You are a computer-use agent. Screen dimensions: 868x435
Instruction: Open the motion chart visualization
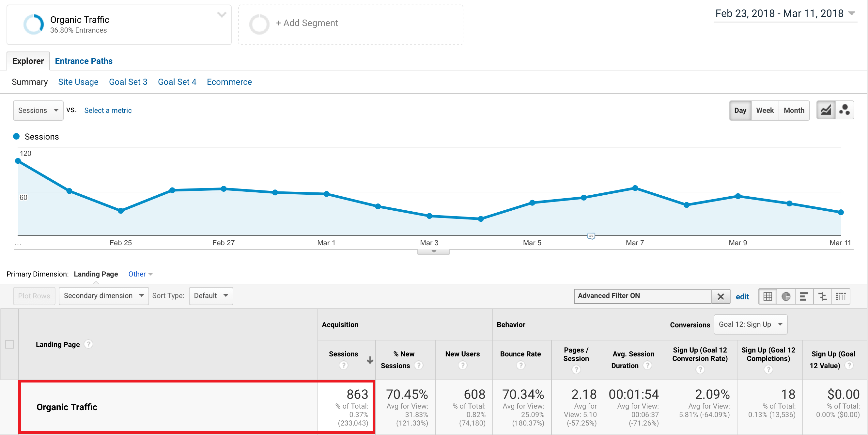(x=845, y=110)
